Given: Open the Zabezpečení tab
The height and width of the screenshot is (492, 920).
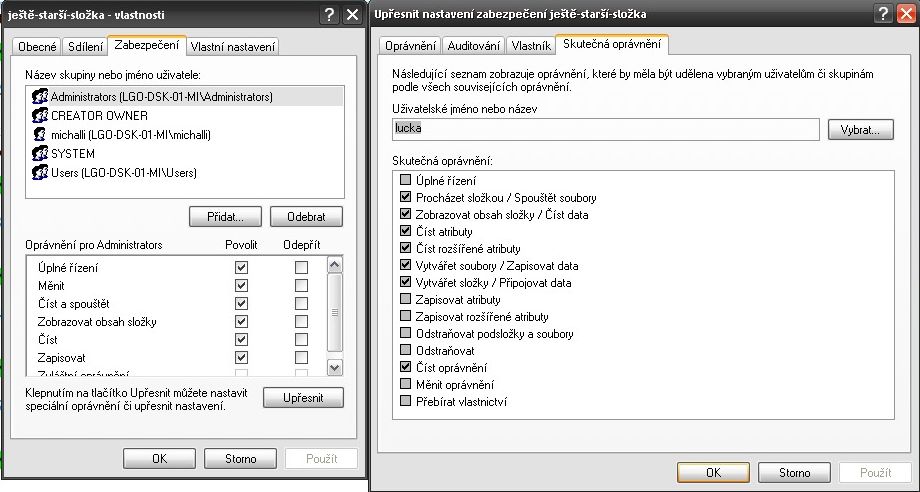Looking at the screenshot, I should (x=147, y=45).
